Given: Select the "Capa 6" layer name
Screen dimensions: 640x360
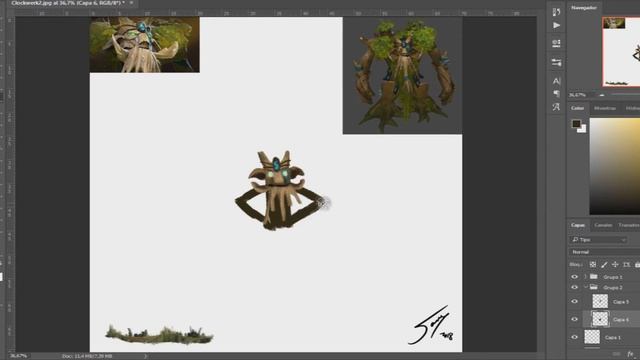Looking at the screenshot, I should click(620, 320).
